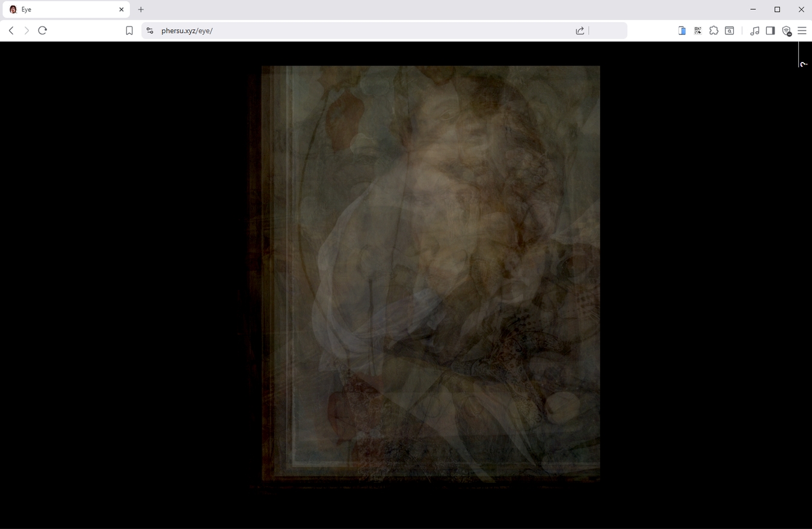Close the Eye tab
This screenshot has width=812, height=529.
tap(121, 10)
